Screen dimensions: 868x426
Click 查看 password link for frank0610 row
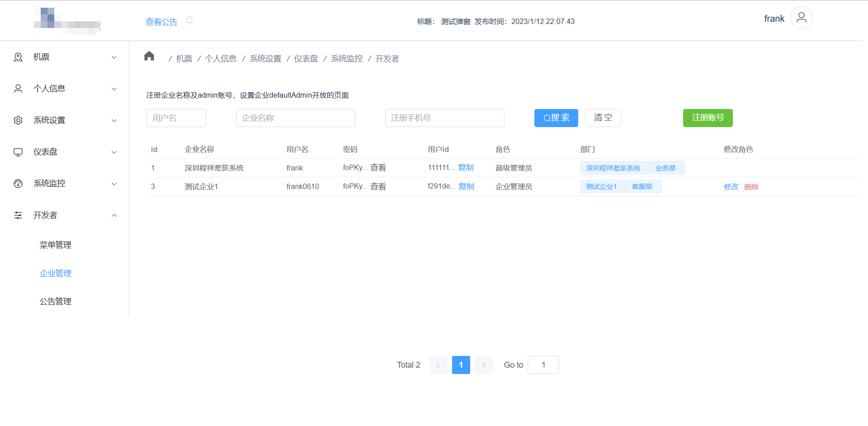point(378,186)
